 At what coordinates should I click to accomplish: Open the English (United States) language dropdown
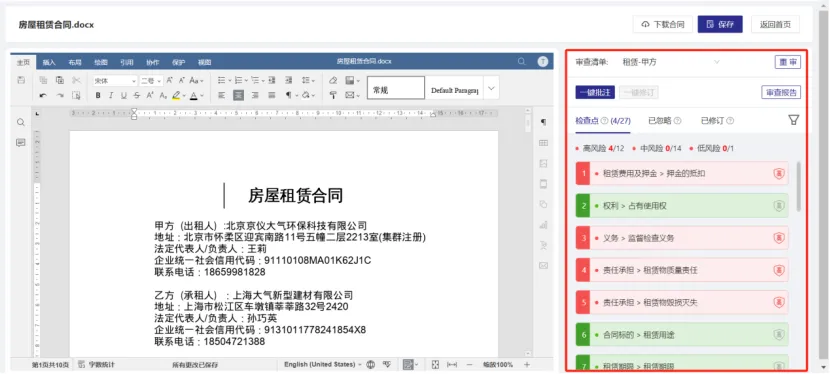[323, 364]
